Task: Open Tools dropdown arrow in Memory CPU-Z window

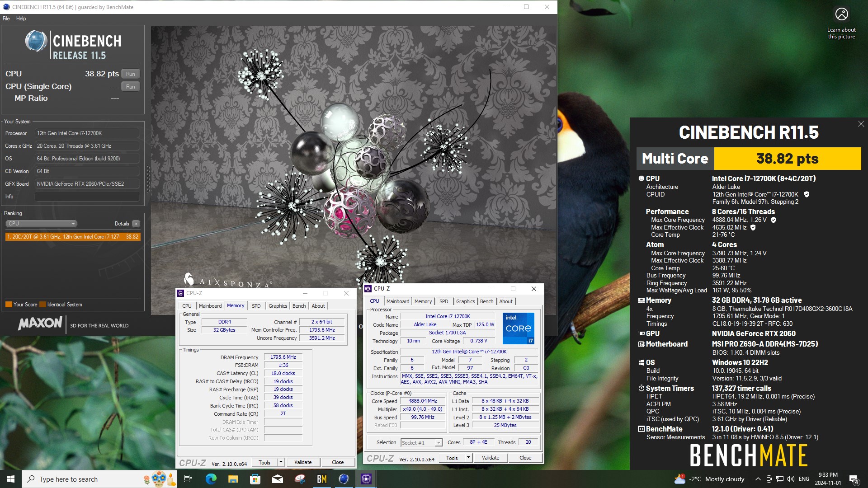Action: tap(281, 463)
